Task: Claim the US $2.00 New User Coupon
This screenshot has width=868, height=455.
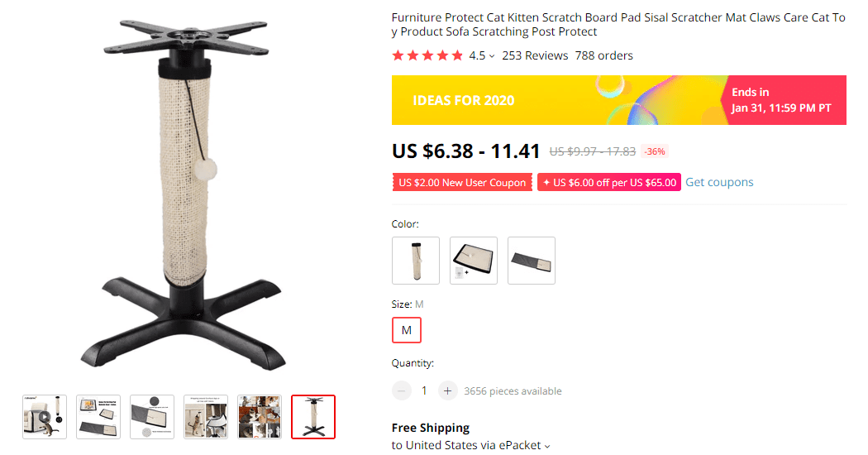Action: [462, 183]
